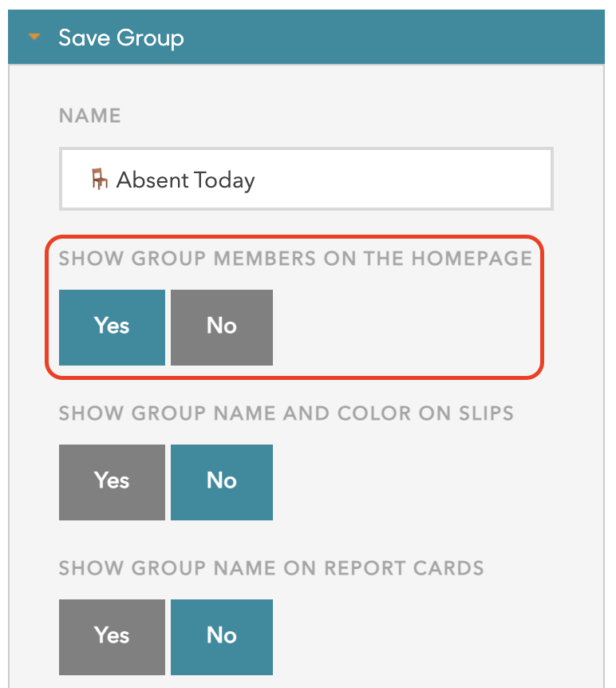Select No for showing members on homepage
The height and width of the screenshot is (688, 616).
[x=222, y=326]
